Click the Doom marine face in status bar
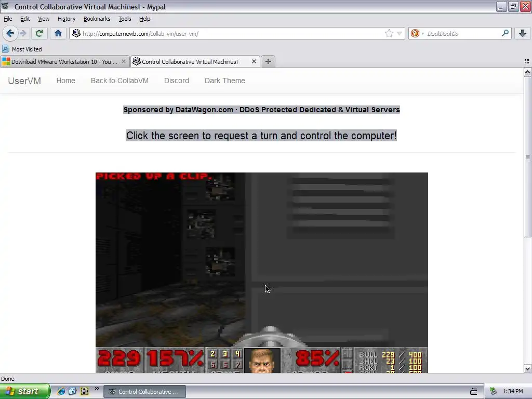This screenshot has height=399, width=532. (262, 361)
